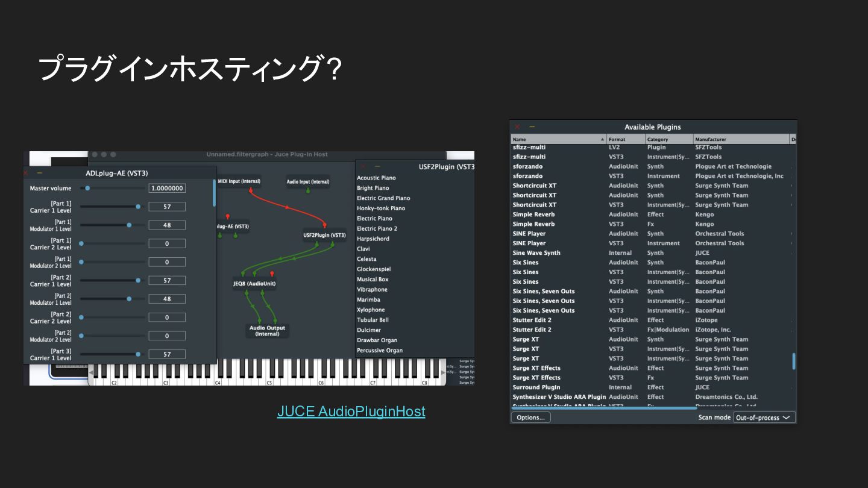This screenshot has width=868, height=488.
Task: Select the Surge XT Effects VST3 row
Action: [650, 378]
